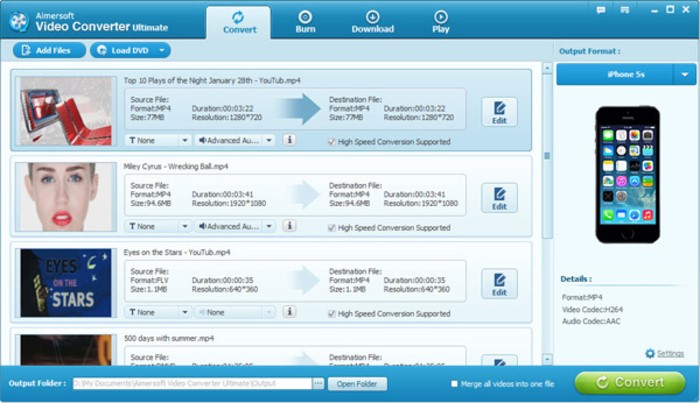The height and width of the screenshot is (403, 700).
Task: Select the 500 days with summer thumbnail
Action: point(66,350)
